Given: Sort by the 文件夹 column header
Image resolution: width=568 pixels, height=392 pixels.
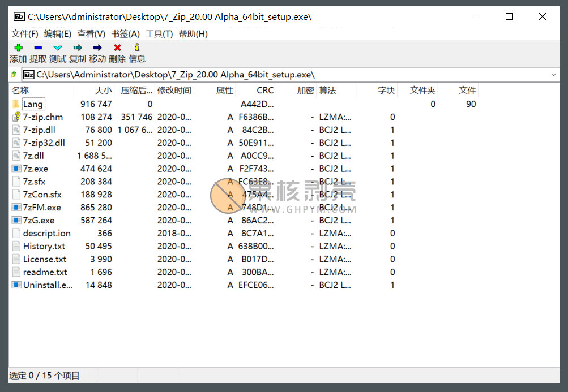Looking at the screenshot, I should coord(418,91).
